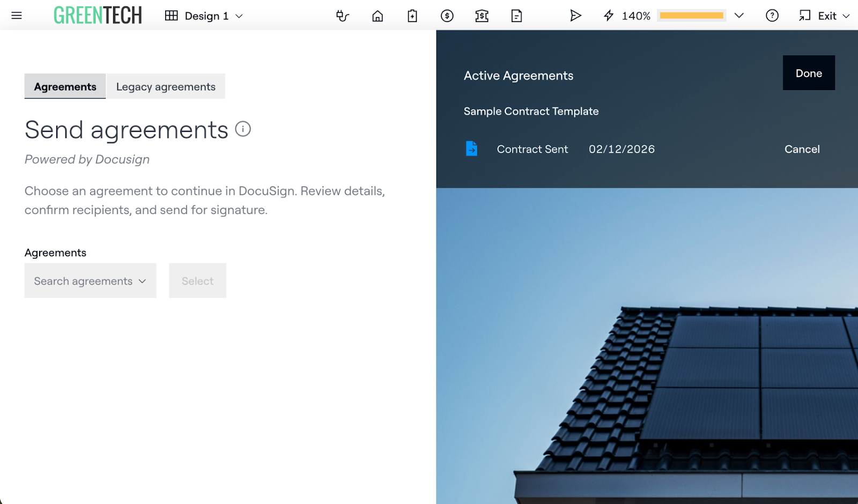Click the paper plane send icon

(x=575, y=16)
